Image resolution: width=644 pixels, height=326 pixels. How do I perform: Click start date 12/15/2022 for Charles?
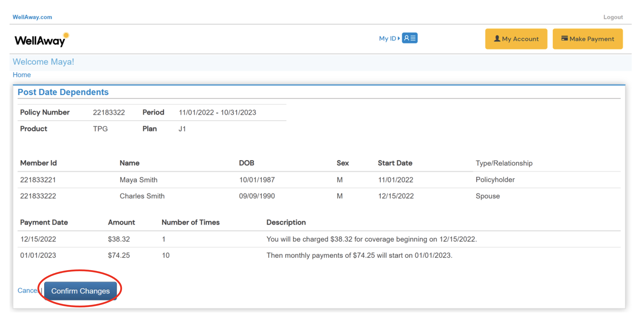tap(396, 196)
